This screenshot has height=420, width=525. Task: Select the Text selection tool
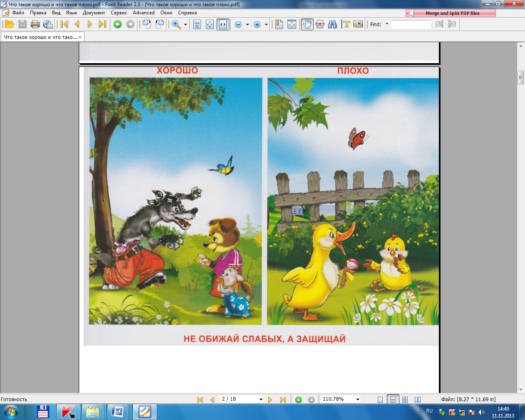tap(345, 24)
